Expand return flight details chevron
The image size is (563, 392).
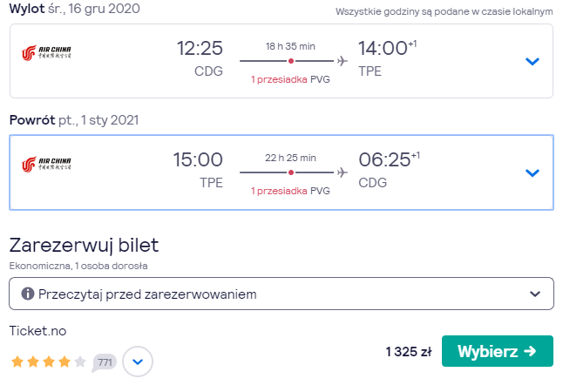pyautogui.click(x=532, y=173)
